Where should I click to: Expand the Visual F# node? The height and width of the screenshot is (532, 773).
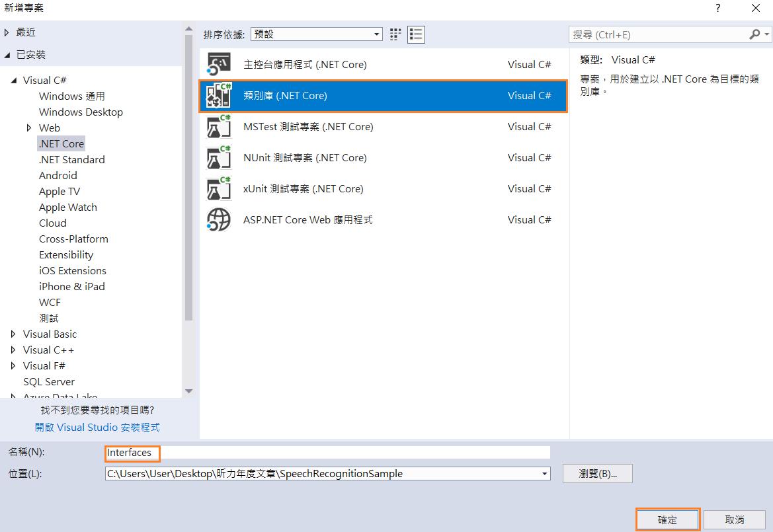click(13, 366)
